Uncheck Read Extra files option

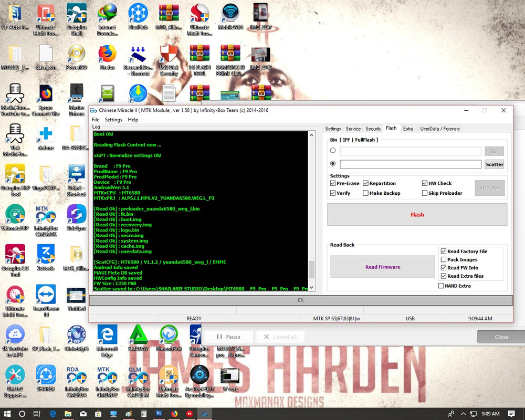[444, 276]
